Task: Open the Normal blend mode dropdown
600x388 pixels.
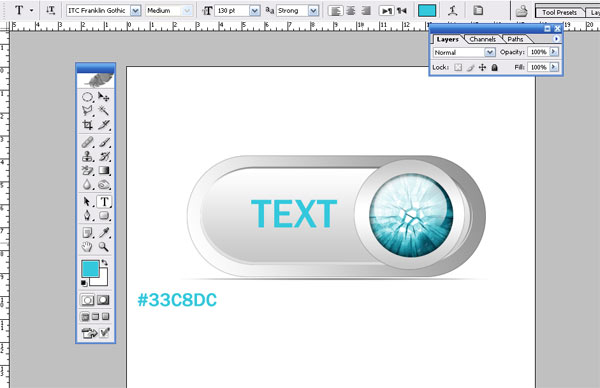Action: click(x=490, y=52)
